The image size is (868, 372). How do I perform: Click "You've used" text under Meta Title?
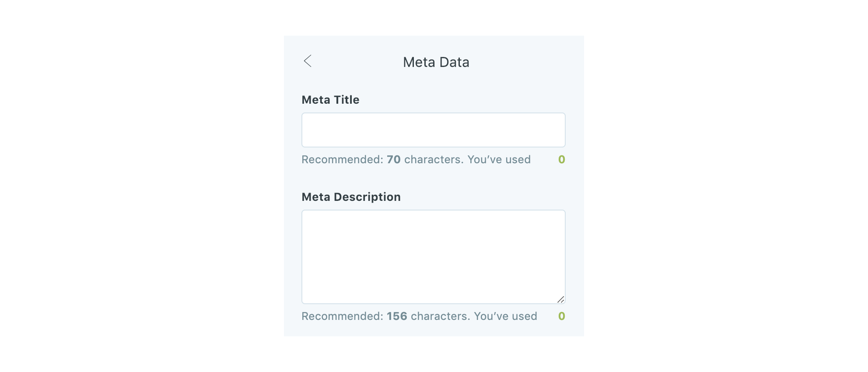coord(499,160)
